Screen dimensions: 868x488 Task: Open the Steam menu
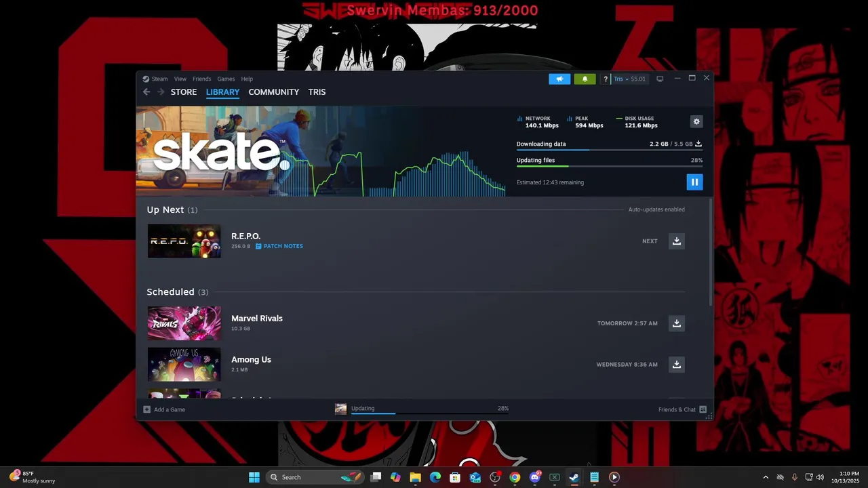click(159, 79)
